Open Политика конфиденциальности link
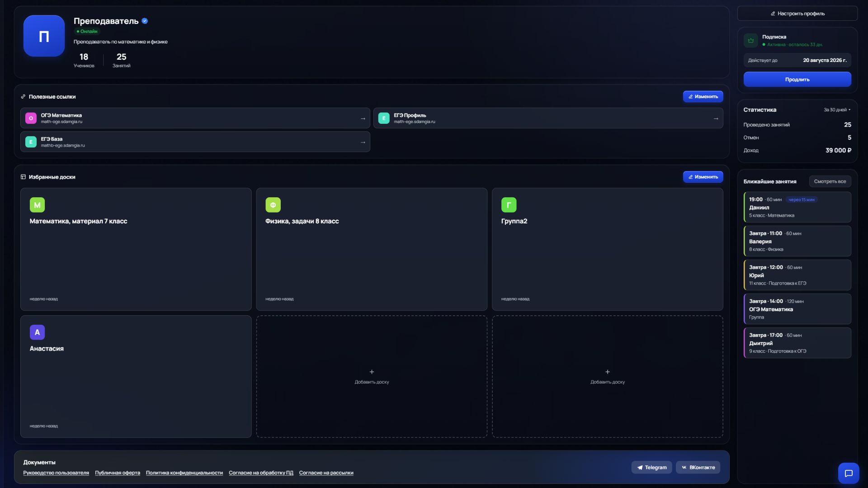The image size is (868, 488). click(x=184, y=473)
